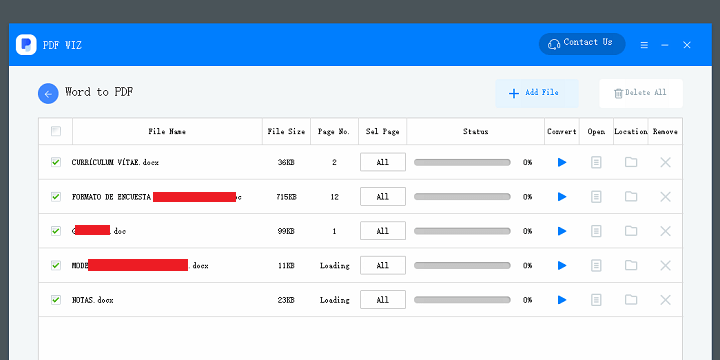Show folder location for 11KB file
The image size is (720, 360).
click(x=631, y=265)
